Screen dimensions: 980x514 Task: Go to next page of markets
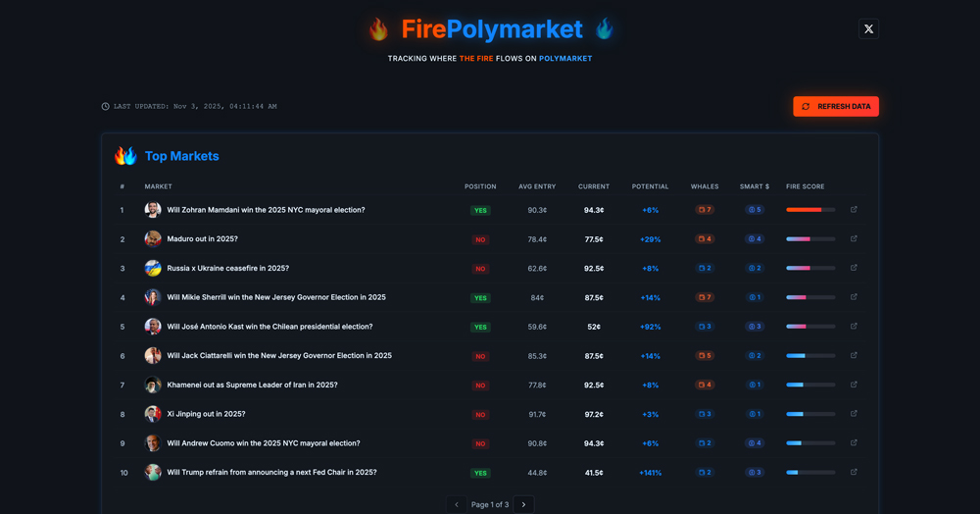[x=523, y=504]
